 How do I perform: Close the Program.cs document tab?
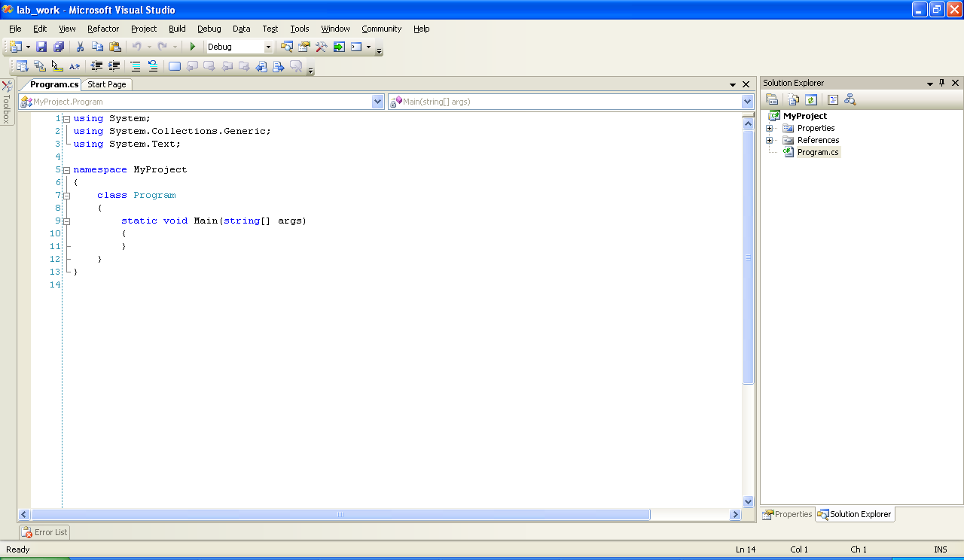click(746, 84)
